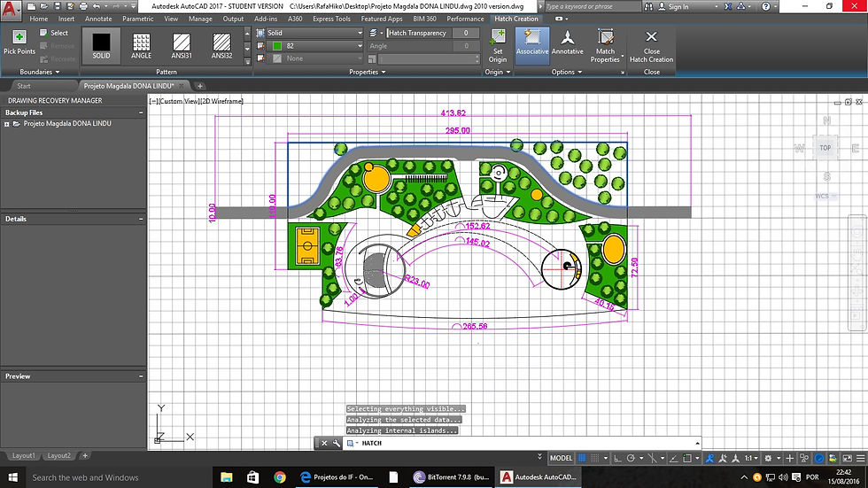Toggle snap mode in status bar
The image size is (868, 488).
[x=594, y=458]
